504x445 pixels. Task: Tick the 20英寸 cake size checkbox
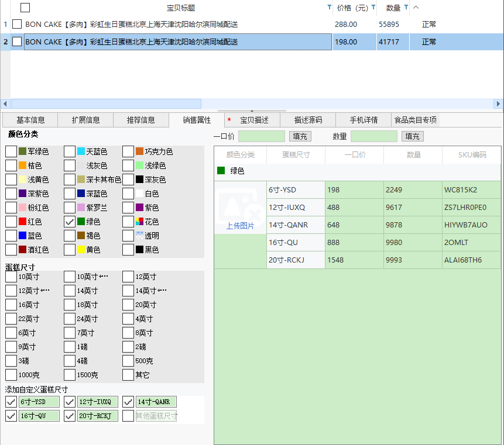[128, 305]
